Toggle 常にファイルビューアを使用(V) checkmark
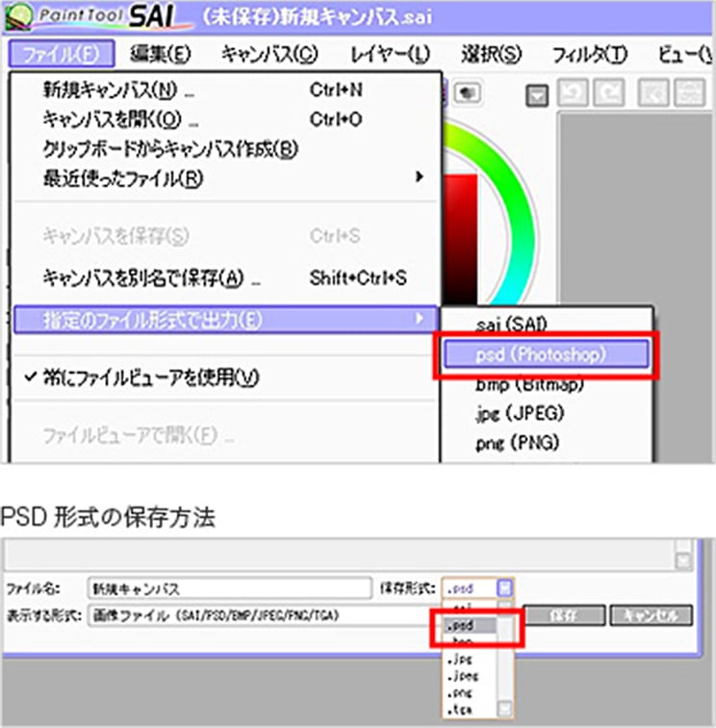This screenshot has width=716, height=728. (x=225, y=377)
